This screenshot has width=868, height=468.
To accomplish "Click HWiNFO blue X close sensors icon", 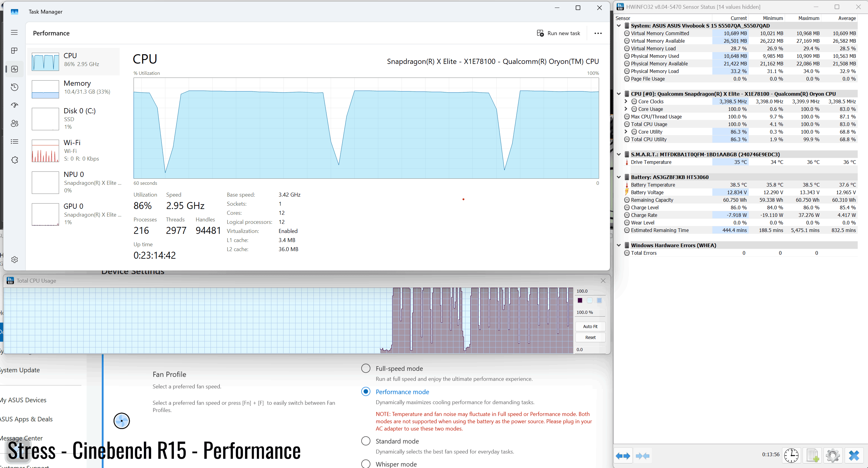I will click(x=854, y=456).
